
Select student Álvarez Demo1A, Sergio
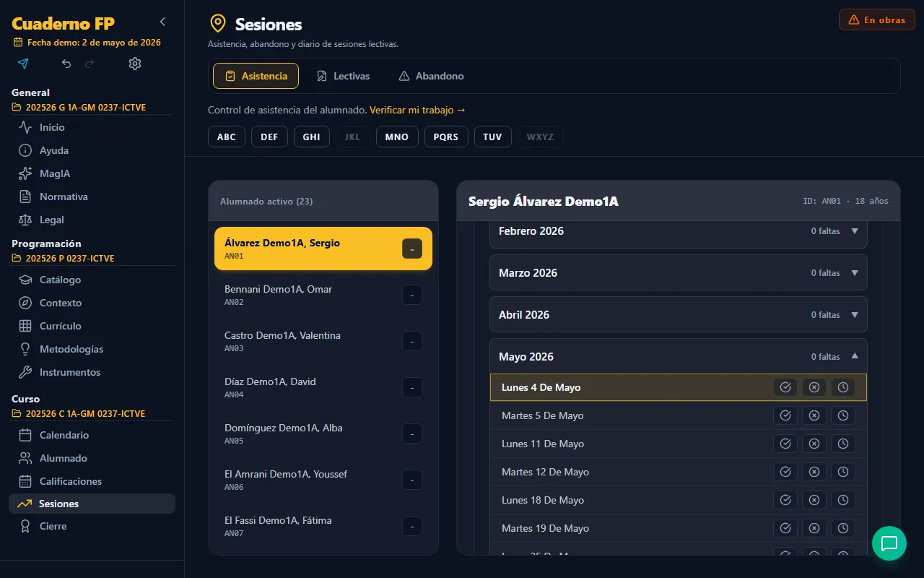click(x=323, y=249)
